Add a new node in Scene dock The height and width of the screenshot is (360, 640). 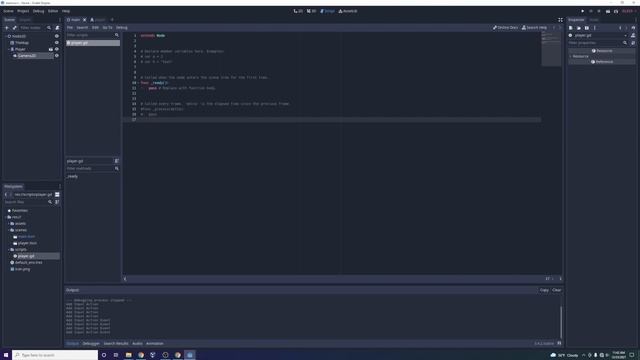[x=7, y=28]
